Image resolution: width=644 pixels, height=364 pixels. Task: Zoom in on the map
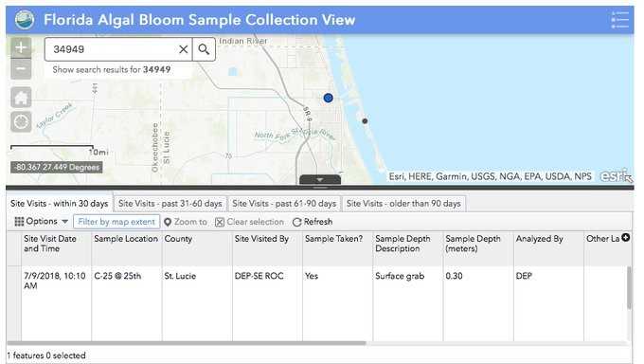coord(21,47)
